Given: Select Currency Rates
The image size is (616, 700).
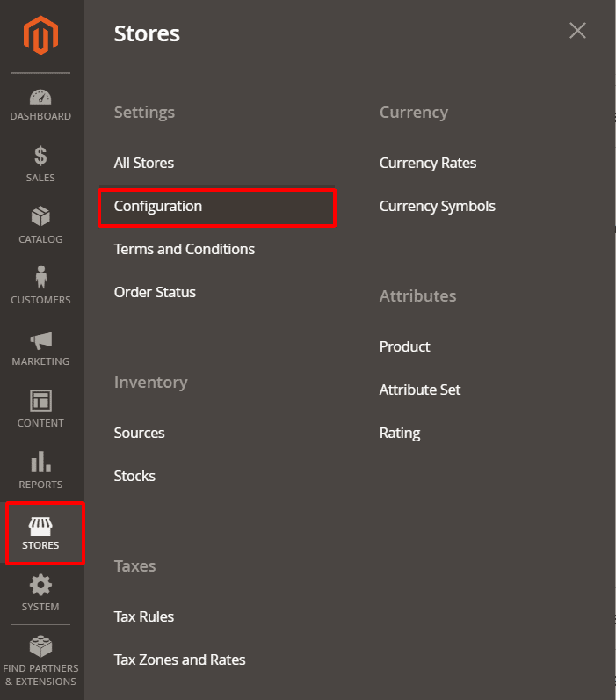Looking at the screenshot, I should click(x=428, y=164).
